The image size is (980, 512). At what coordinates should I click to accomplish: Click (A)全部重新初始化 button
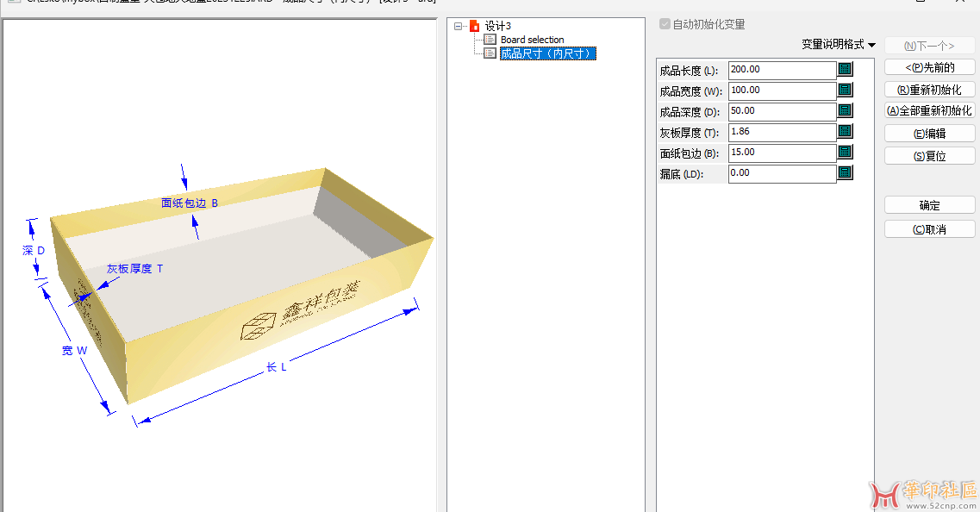point(929,110)
